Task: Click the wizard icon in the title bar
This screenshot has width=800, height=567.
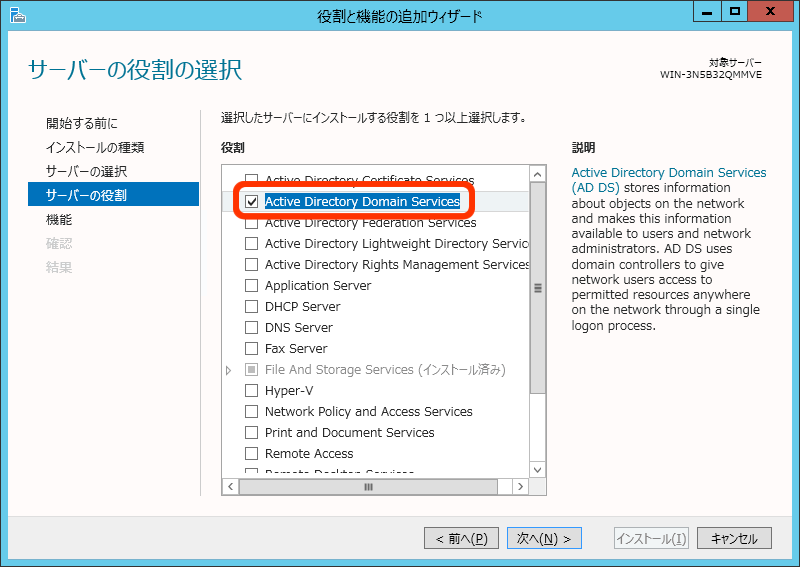Action: coord(17,15)
